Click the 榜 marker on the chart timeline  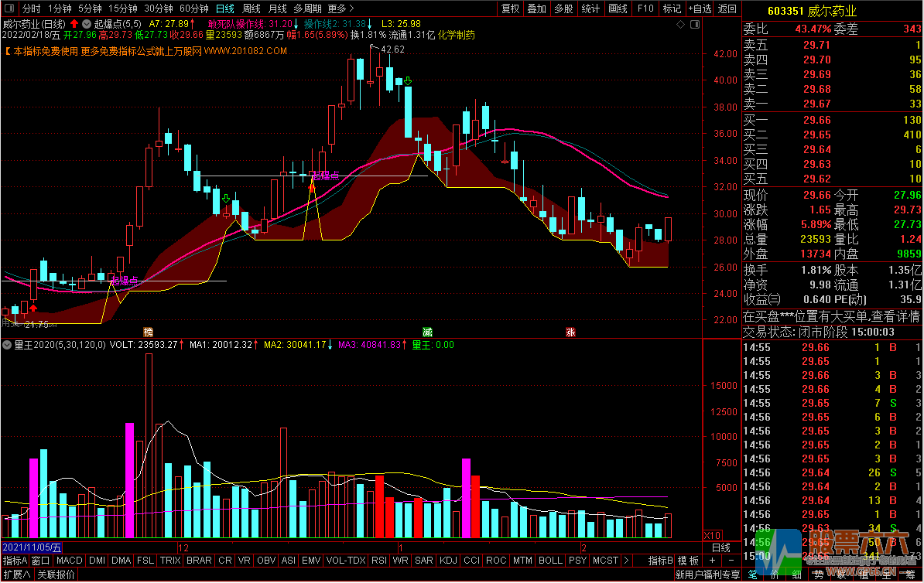coord(148,332)
